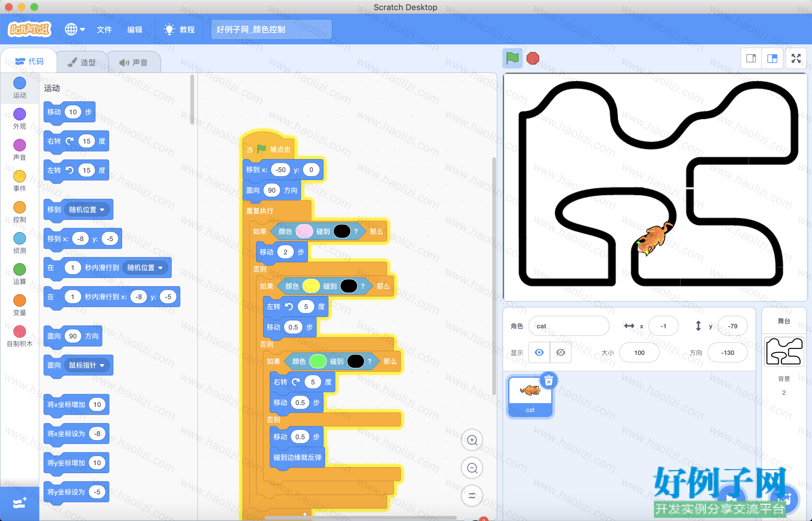This screenshot has width=812, height=521.
Task: Select the cat sprite thumbnail
Action: coord(530,397)
